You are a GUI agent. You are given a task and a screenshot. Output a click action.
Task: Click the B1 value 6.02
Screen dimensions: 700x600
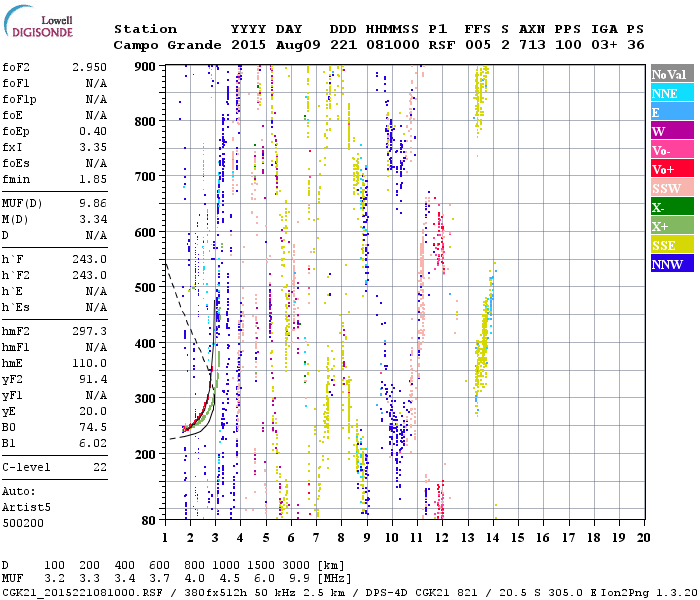tap(93, 444)
